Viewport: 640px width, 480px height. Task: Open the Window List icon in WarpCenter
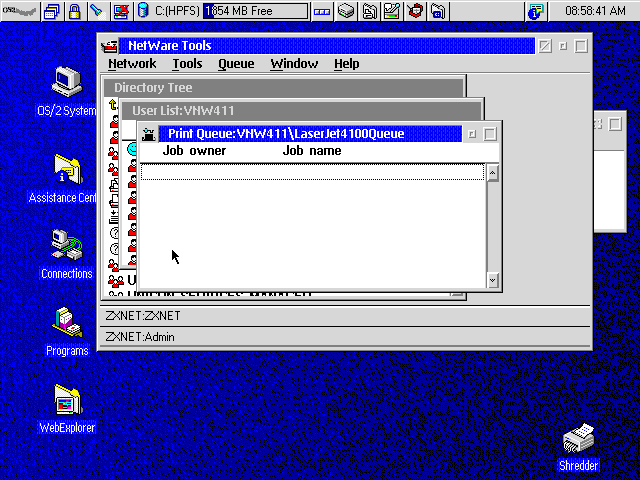52,11
